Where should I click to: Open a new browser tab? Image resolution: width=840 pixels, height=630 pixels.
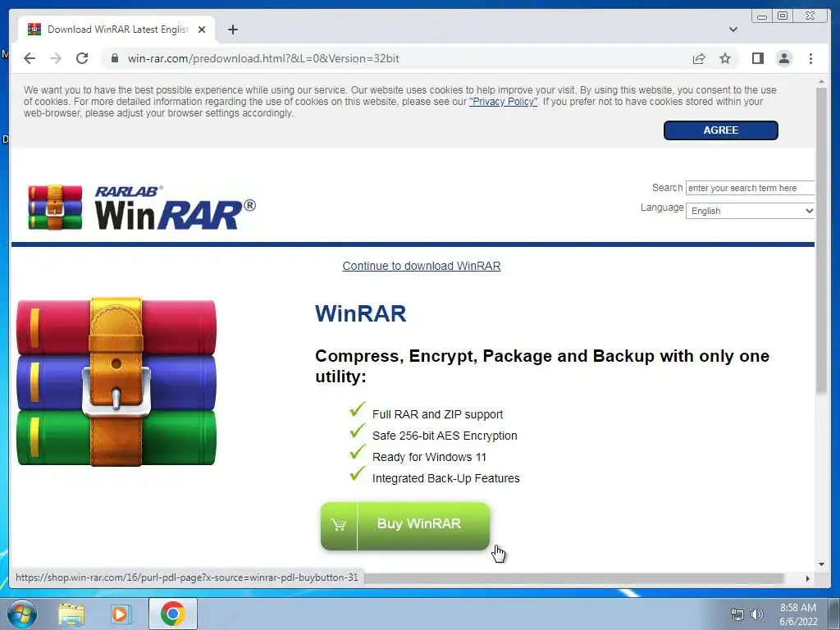click(x=232, y=30)
